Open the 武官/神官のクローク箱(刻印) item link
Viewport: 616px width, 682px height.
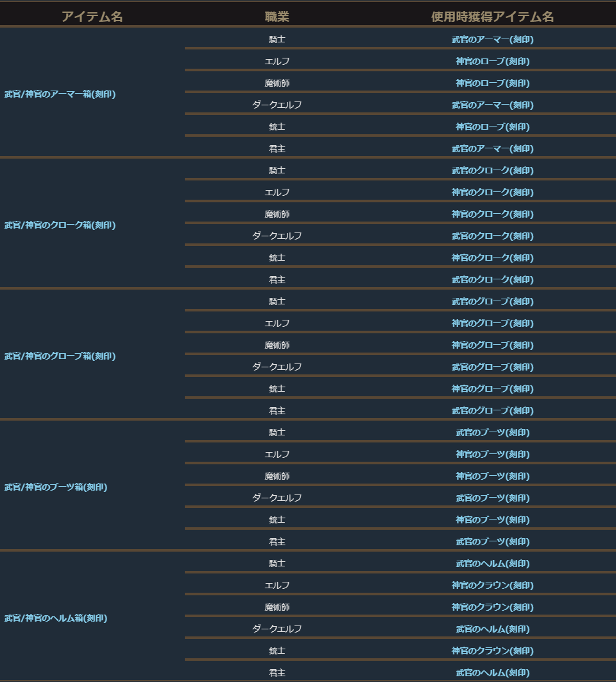(x=60, y=225)
